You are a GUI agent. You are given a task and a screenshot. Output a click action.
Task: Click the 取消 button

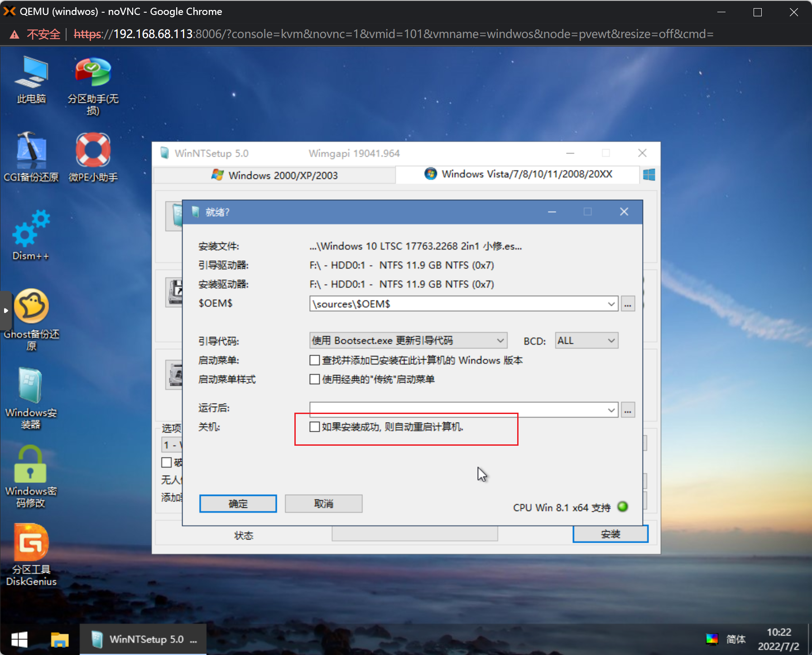324,504
